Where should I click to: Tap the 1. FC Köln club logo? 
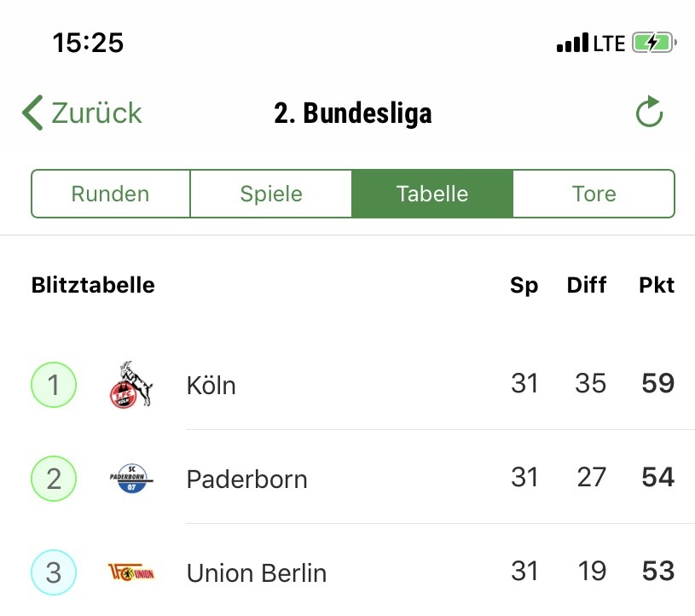pos(131,385)
